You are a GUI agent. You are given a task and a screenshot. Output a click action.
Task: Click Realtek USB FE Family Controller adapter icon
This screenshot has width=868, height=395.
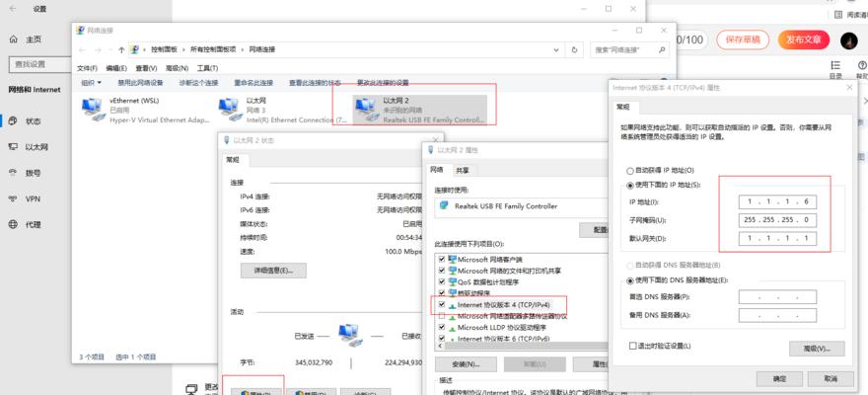[x=444, y=205]
